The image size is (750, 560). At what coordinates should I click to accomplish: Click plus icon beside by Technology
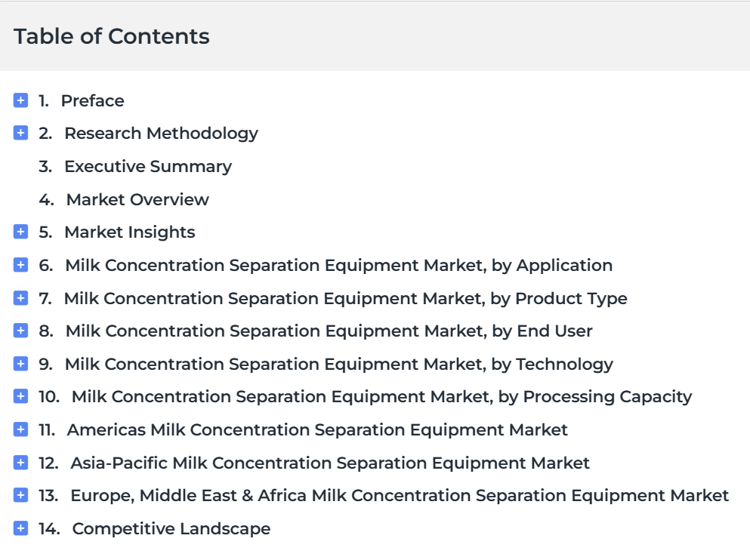pos(21,364)
